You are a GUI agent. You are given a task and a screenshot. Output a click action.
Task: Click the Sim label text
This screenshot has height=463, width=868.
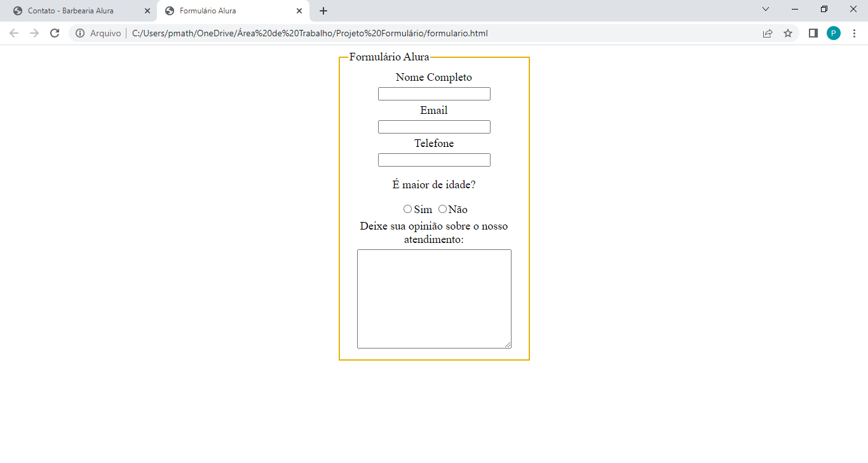coord(423,210)
